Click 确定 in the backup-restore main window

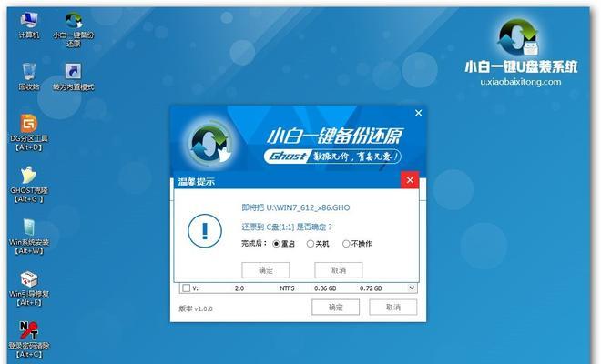click(336, 308)
